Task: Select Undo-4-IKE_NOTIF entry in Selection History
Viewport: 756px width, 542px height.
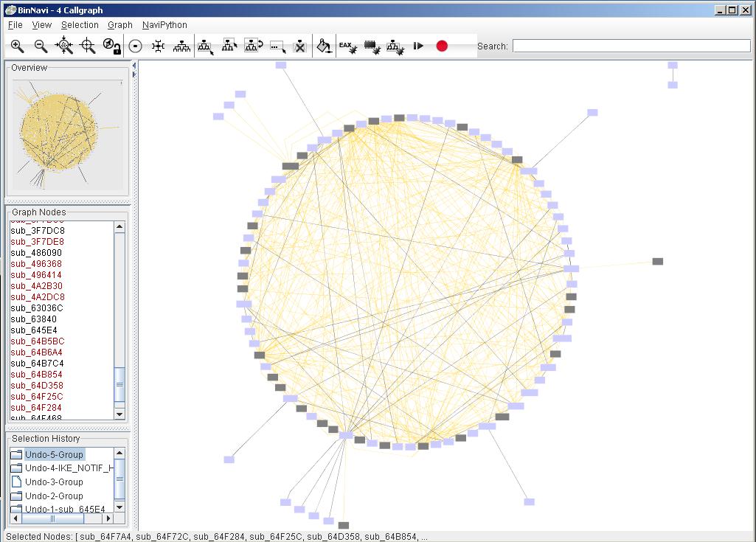Action: point(69,468)
